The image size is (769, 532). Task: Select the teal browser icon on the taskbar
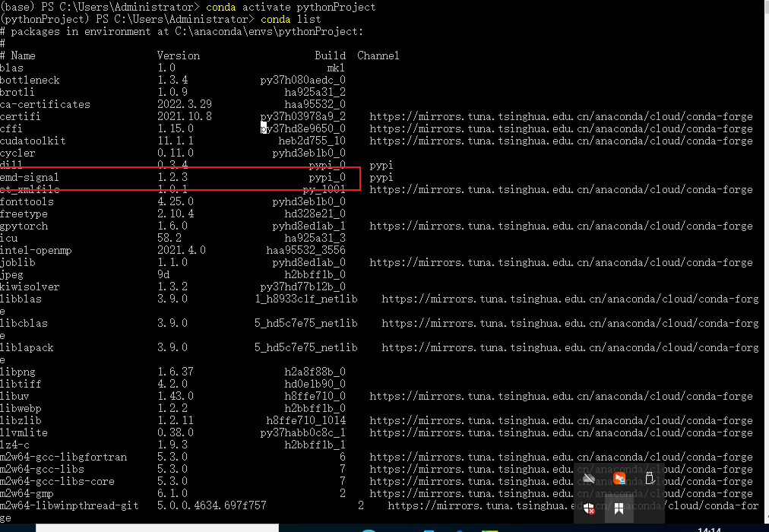pyautogui.click(x=369, y=529)
